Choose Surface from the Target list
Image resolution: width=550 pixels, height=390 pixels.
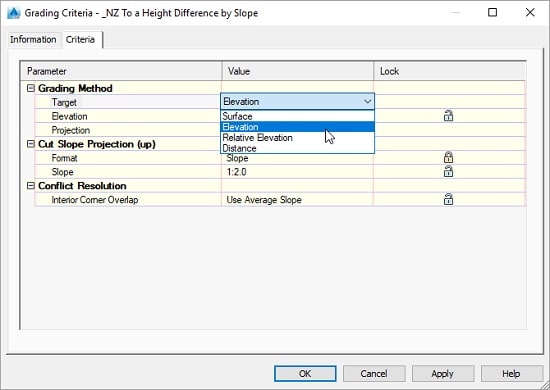297,116
